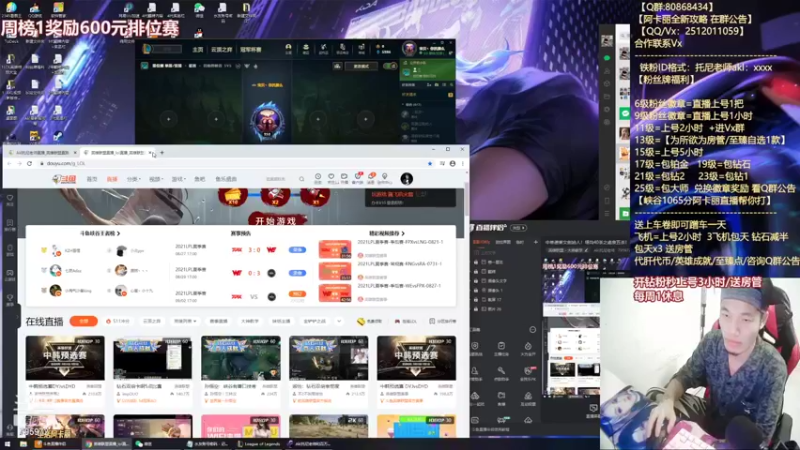Open League of Legends taskbar item

(x=258, y=444)
